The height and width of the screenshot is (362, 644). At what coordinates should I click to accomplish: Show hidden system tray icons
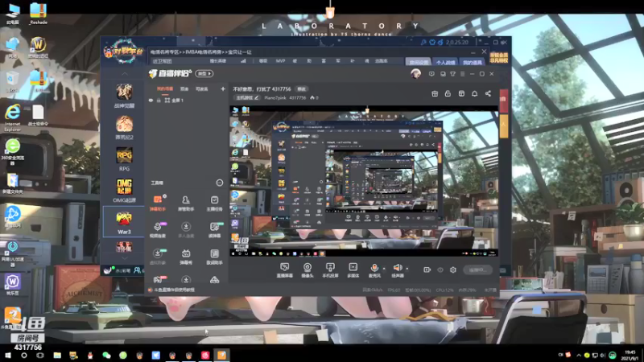[x=579, y=355]
